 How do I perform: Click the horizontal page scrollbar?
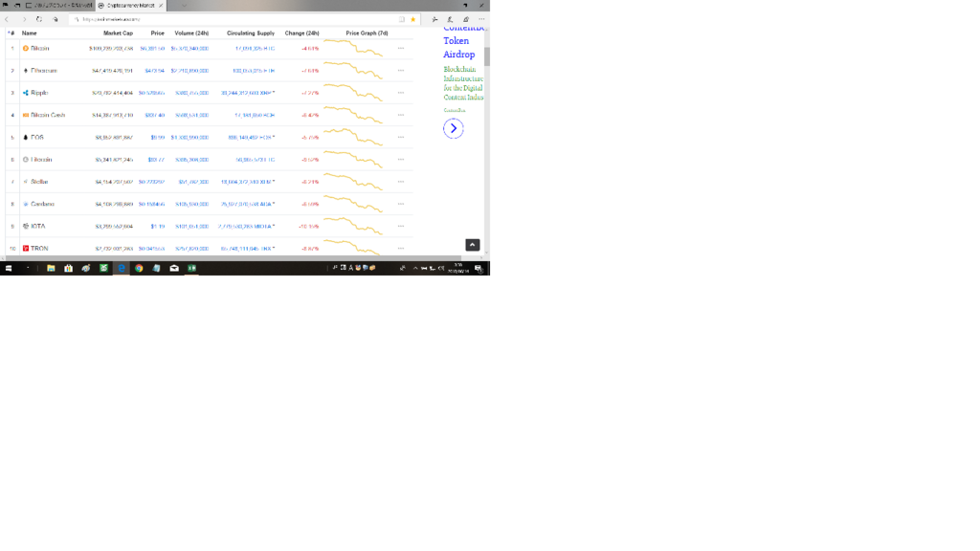tap(232, 257)
